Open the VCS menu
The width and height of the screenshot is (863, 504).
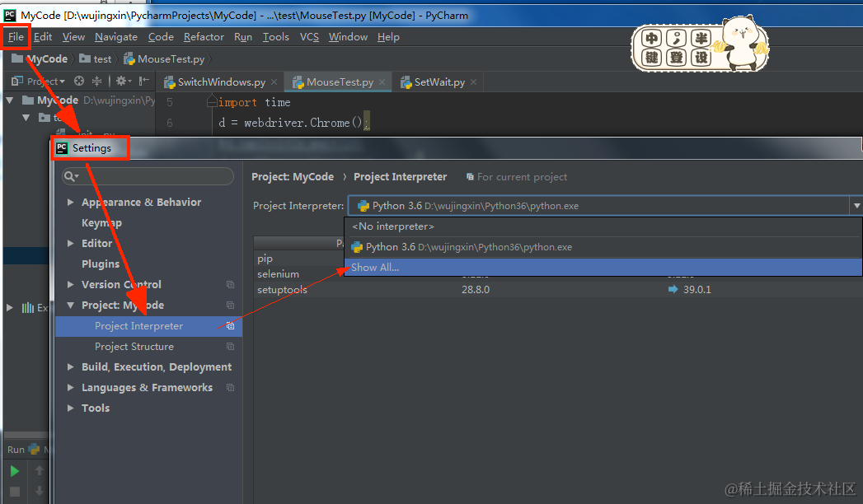click(x=309, y=37)
